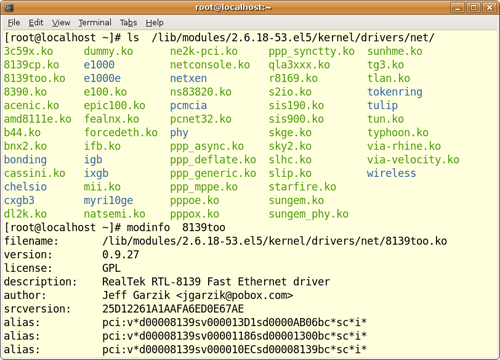
Task: Click the file name starfire.ko
Action: pos(302,187)
